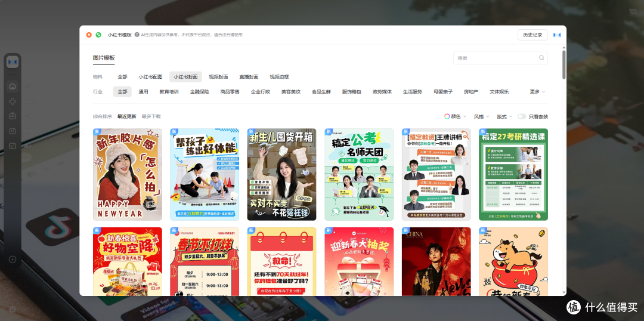Open the 版式 filter dropdown

504,116
